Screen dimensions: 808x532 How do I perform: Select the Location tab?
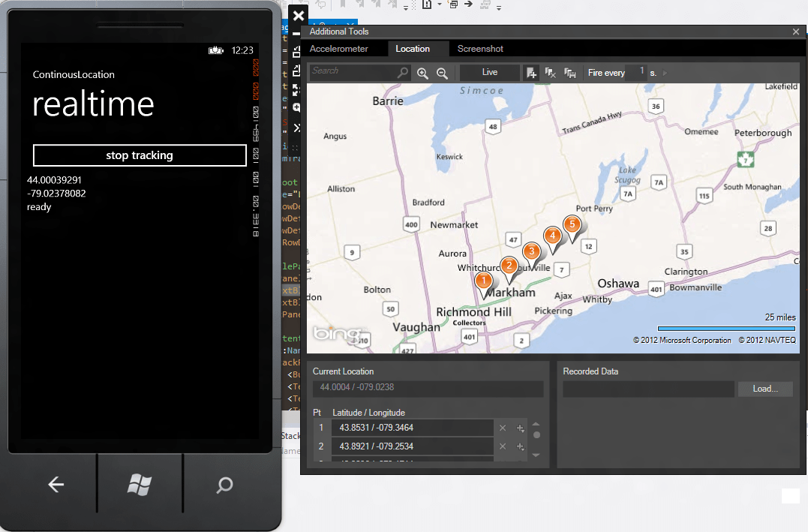click(x=413, y=49)
